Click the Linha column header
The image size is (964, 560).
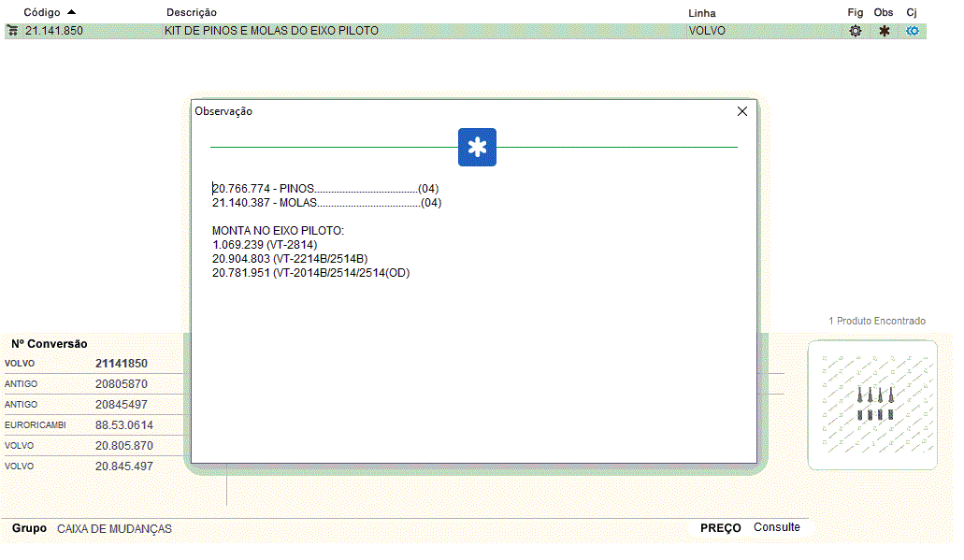tap(701, 13)
